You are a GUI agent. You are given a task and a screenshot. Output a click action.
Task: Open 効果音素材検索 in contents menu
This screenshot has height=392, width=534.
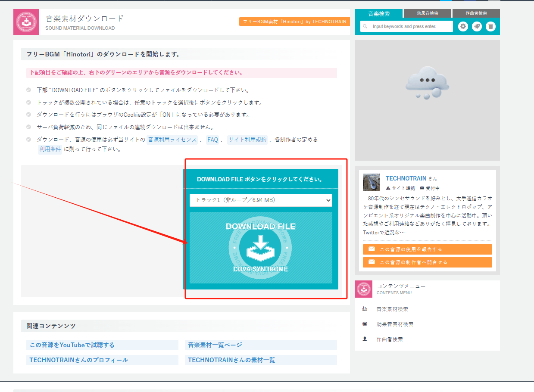(394, 324)
